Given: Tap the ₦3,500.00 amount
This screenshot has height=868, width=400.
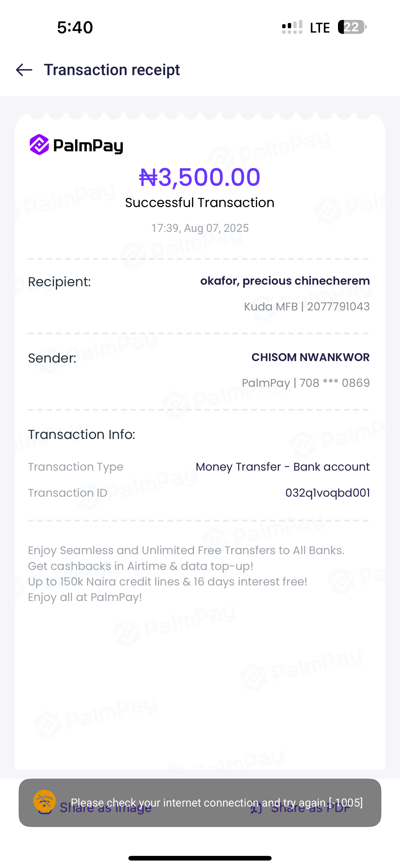Looking at the screenshot, I should coord(200,177).
